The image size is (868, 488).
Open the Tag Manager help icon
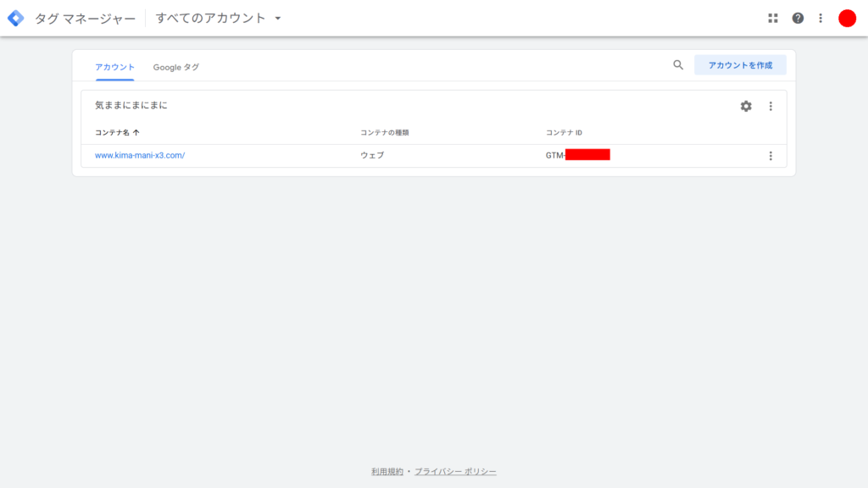tap(798, 17)
